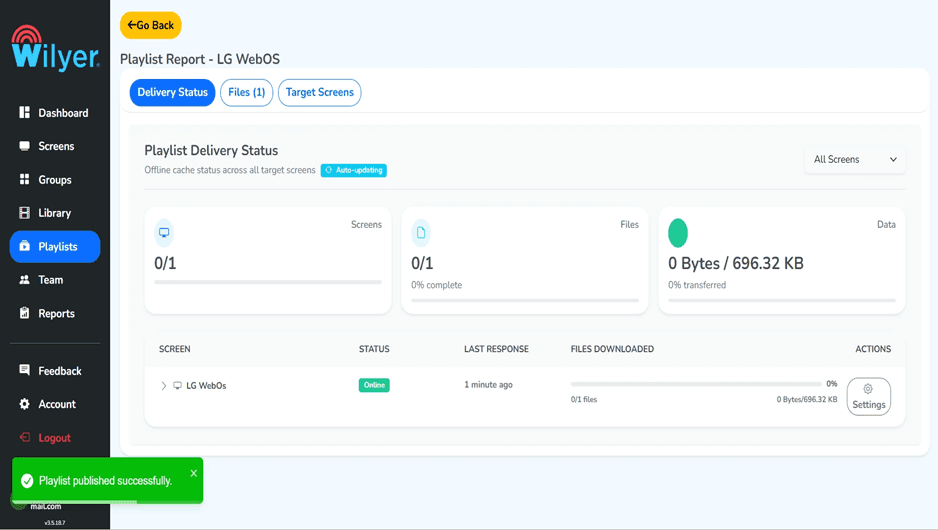Click the Online status badge
This screenshot has height=530, width=938.
374,385
